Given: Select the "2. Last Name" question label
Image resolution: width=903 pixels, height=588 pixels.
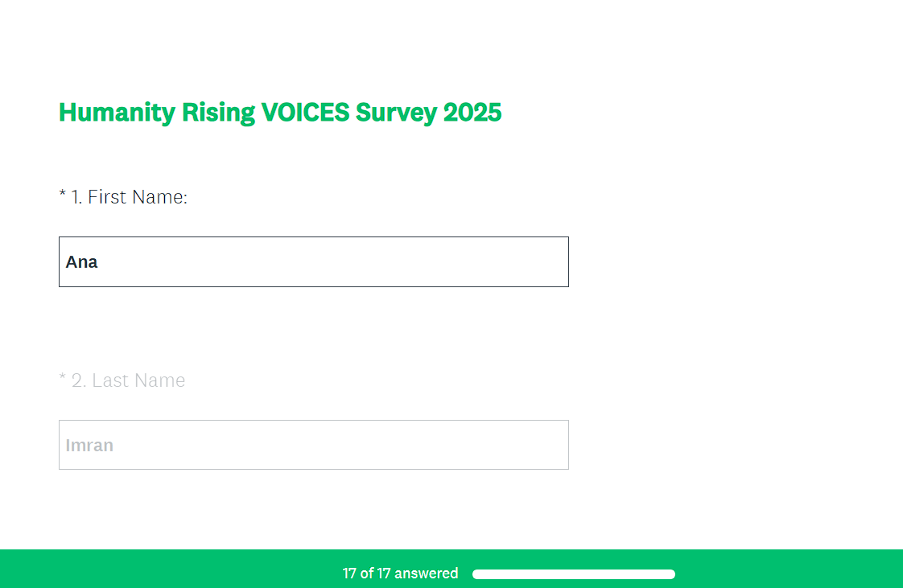Looking at the screenshot, I should 128,380.
